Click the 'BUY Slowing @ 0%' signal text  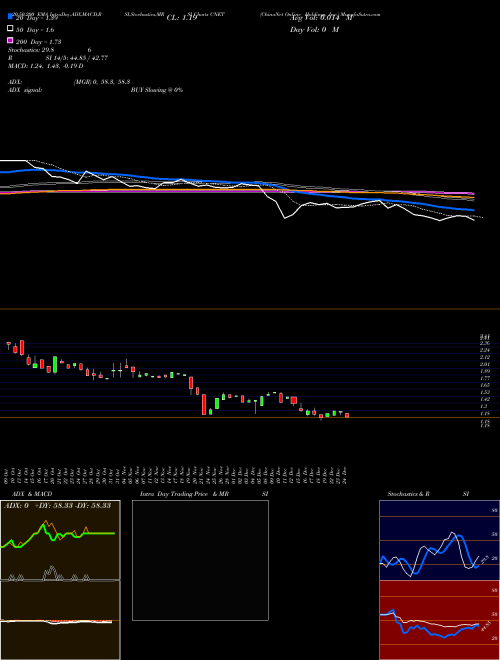[x=157, y=90]
